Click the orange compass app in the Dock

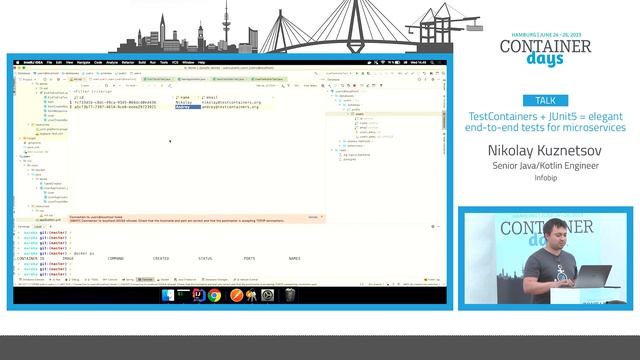tap(236, 295)
